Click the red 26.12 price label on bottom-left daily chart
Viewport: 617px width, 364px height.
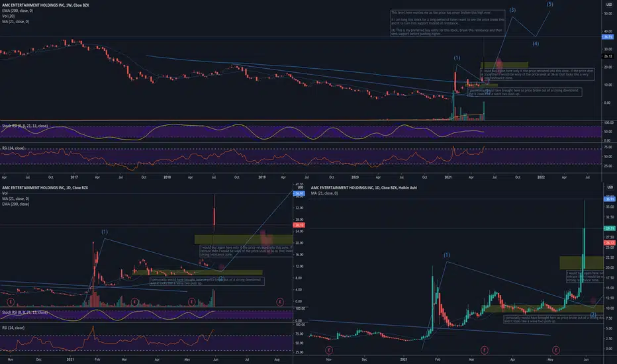(x=299, y=225)
